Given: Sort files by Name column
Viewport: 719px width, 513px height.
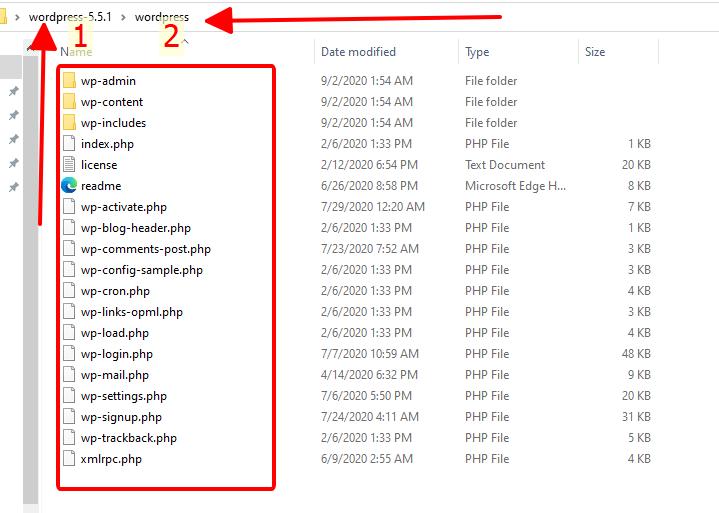Looking at the screenshot, I should pyautogui.click(x=76, y=52).
